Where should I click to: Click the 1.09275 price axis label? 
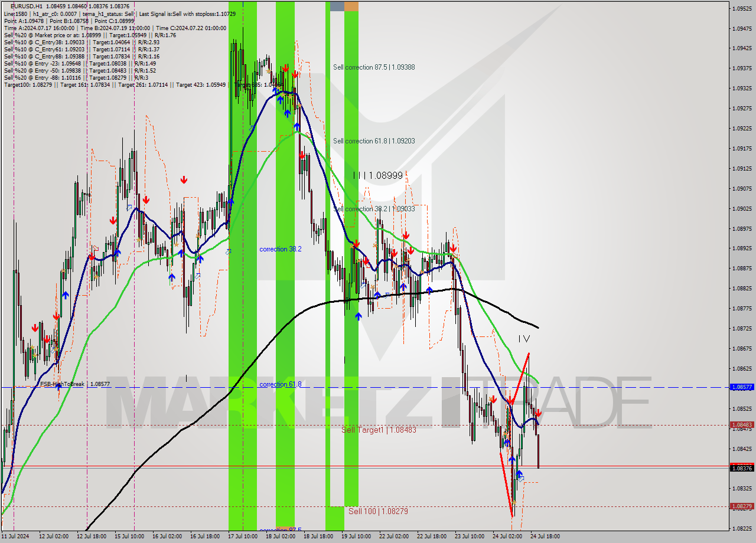(742, 108)
